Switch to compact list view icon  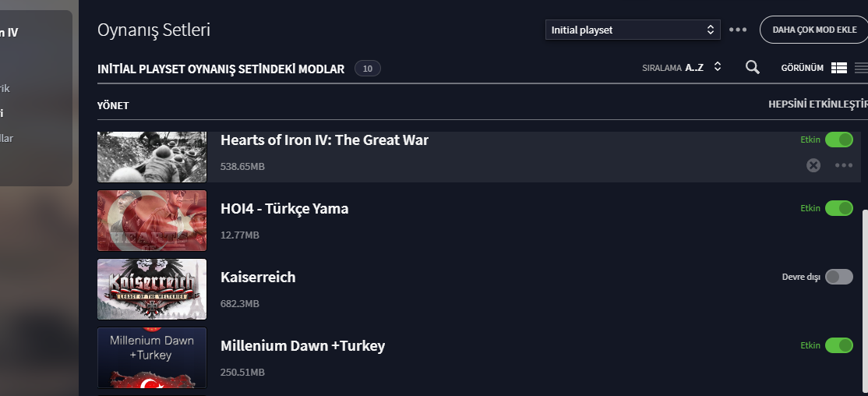pos(861,68)
